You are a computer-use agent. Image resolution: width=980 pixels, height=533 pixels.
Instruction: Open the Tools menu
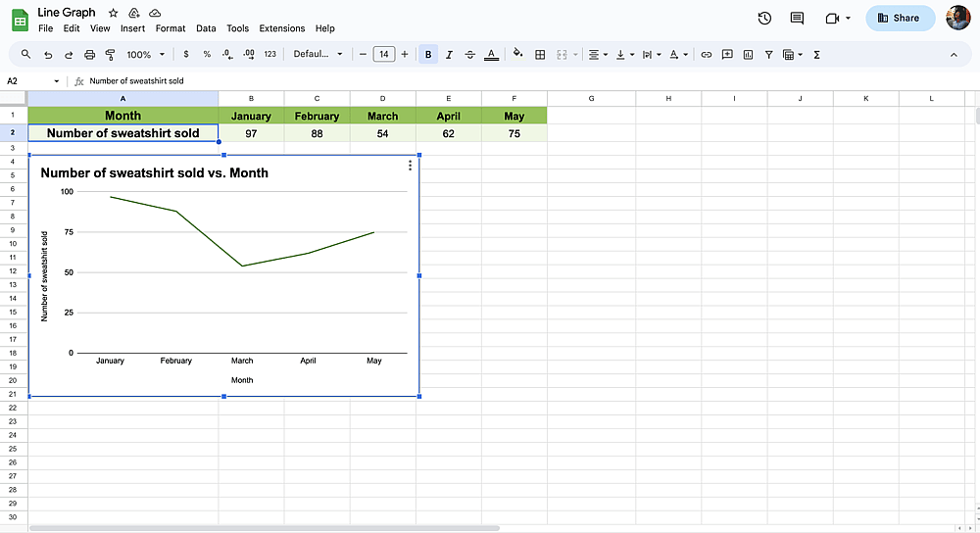coord(237,28)
